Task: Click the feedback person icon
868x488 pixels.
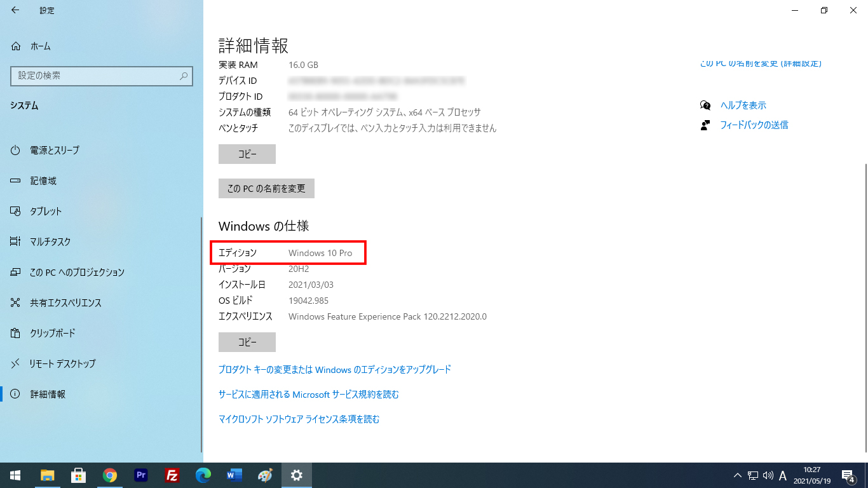Action: [x=705, y=125]
